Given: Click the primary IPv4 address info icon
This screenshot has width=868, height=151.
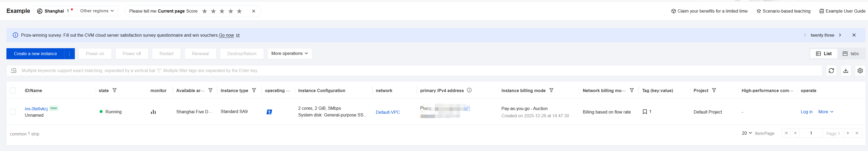Looking at the screenshot, I should click(469, 90).
